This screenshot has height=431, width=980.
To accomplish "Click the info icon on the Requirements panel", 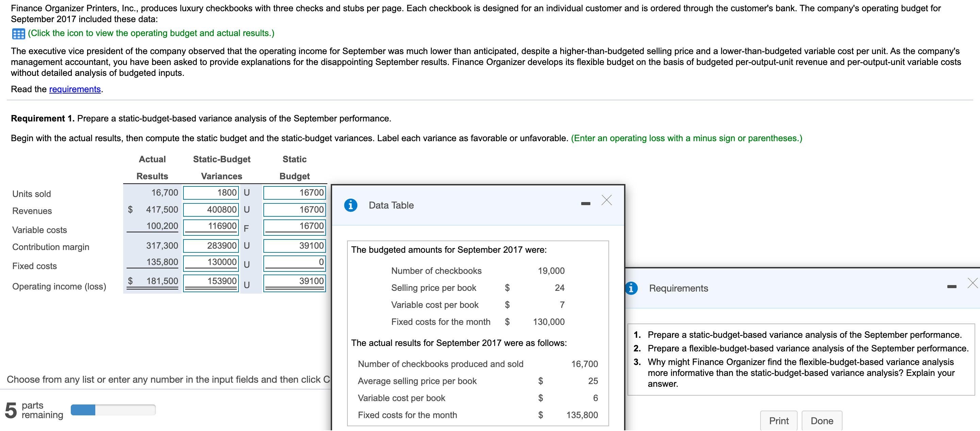I will (632, 288).
